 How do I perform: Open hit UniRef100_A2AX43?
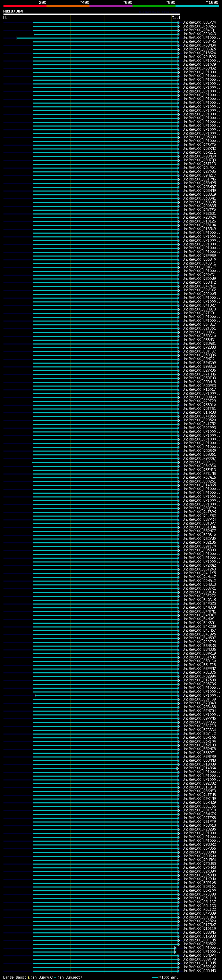pyautogui.click(x=199, y=34)
